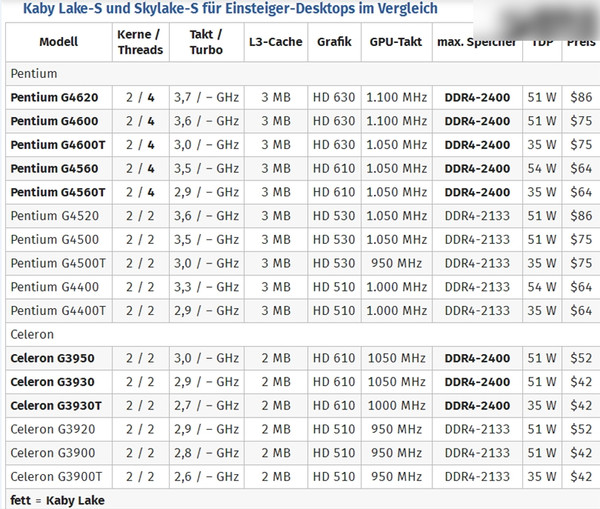Image resolution: width=600 pixels, height=509 pixels.
Task: Click the Celeron G3950 '2 MB' cache cell
Action: (x=276, y=358)
